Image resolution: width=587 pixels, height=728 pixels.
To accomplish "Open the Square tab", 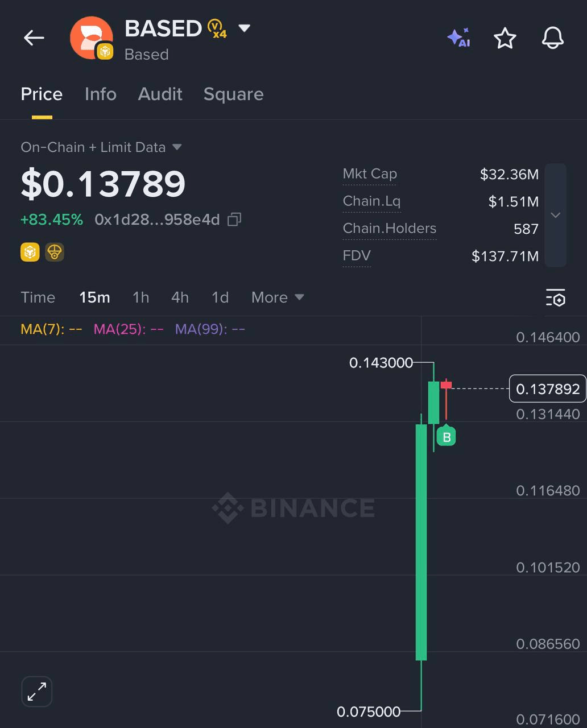I will coord(233,94).
